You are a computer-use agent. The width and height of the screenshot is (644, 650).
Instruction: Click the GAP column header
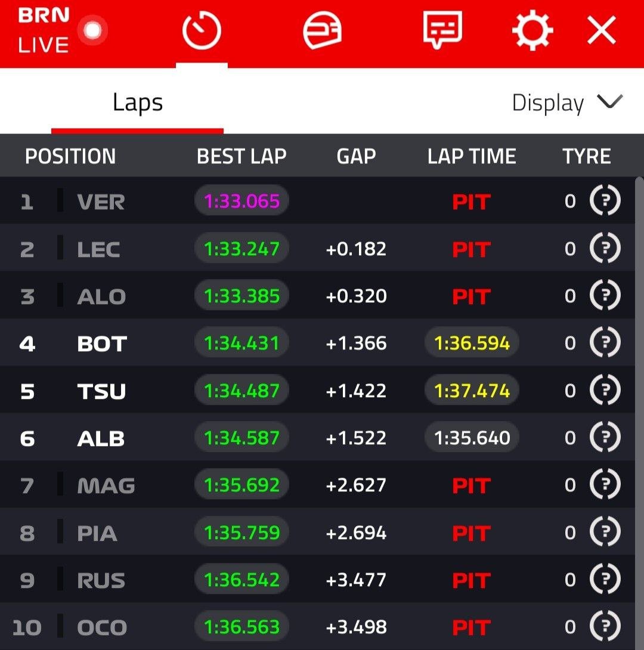356,156
